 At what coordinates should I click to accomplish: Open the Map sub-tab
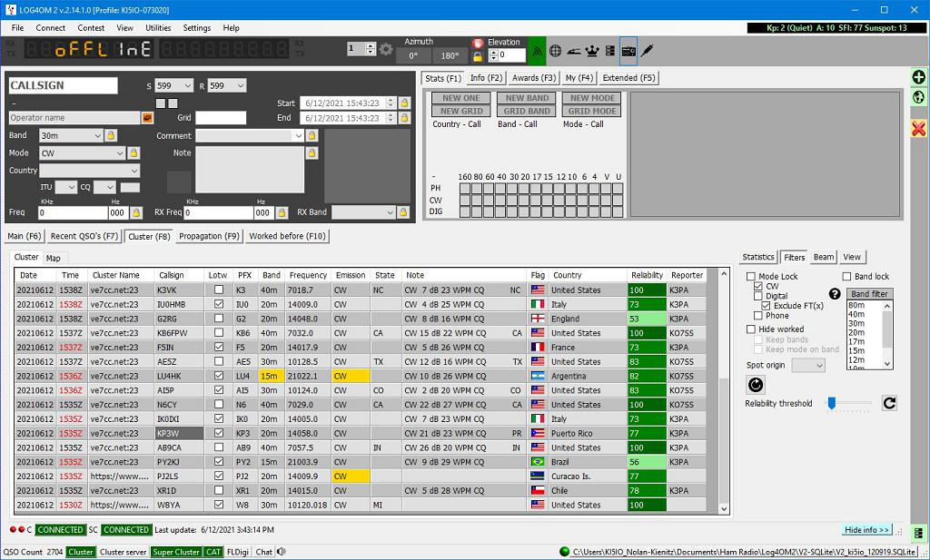click(54, 258)
